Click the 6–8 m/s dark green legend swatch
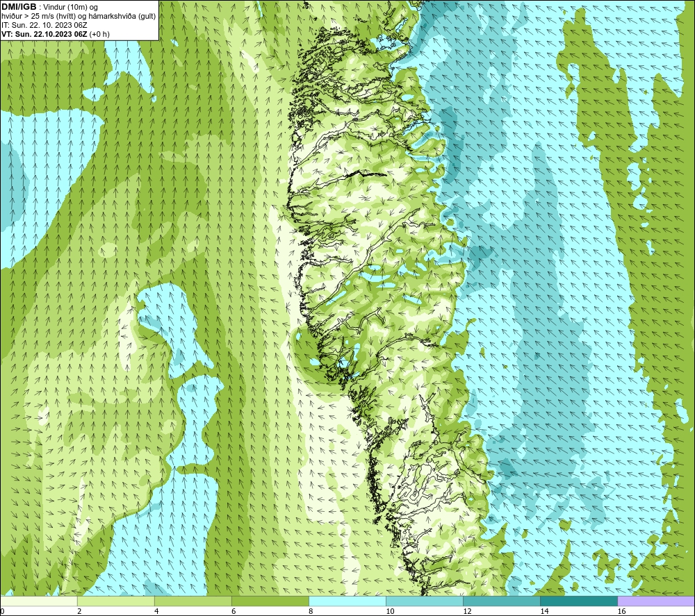 click(270, 601)
